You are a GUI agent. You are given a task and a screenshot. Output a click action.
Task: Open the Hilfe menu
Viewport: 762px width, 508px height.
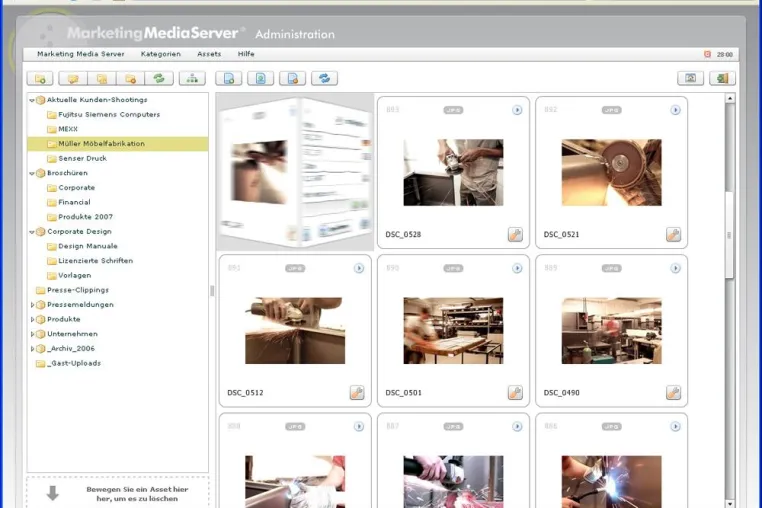click(x=246, y=54)
